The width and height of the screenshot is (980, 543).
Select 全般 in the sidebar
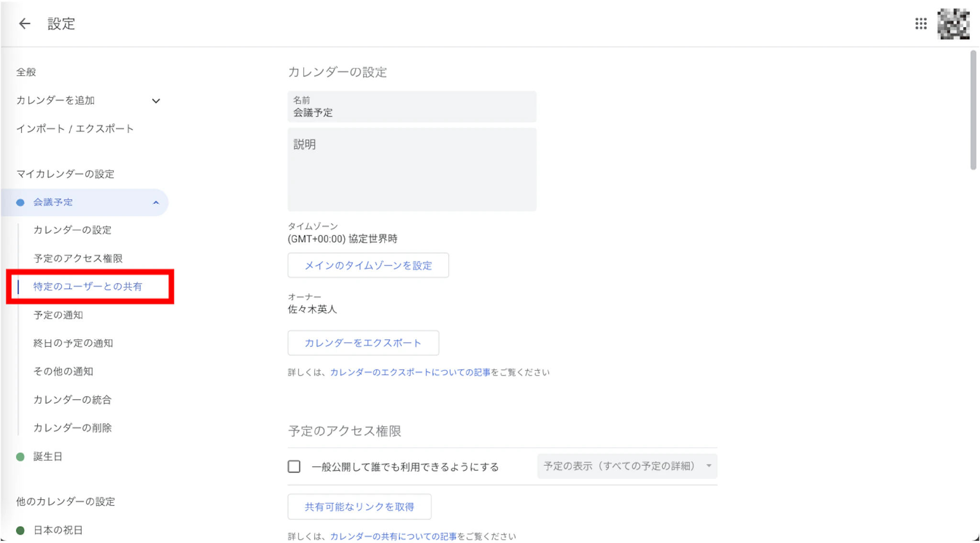point(26,72)
